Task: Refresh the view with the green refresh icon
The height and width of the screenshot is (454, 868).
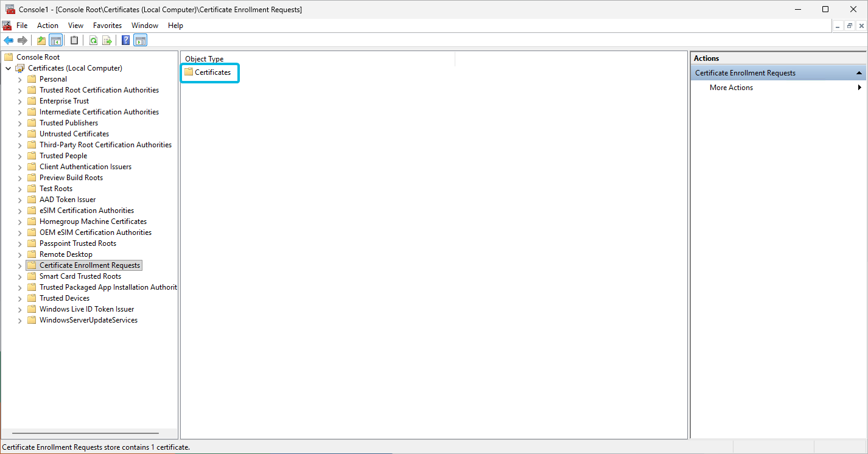Action: pyautogui.click(x=93, y=41)
